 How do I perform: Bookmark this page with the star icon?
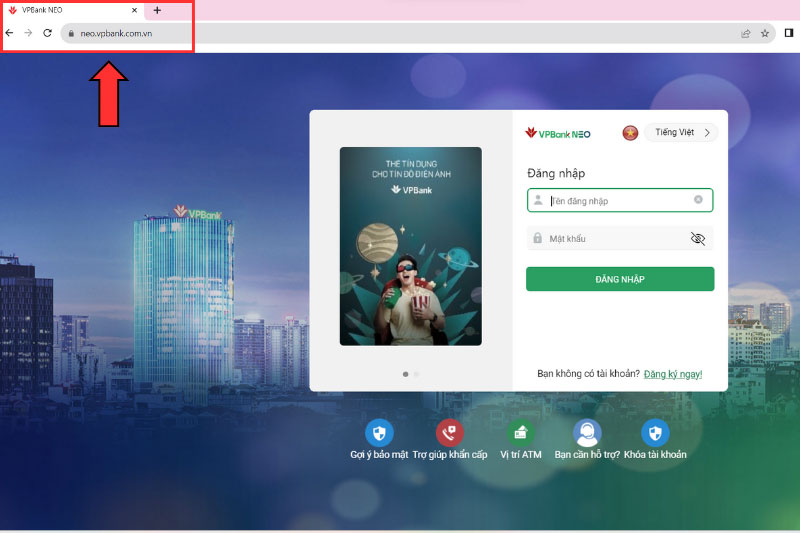click(x=764, y=34)
